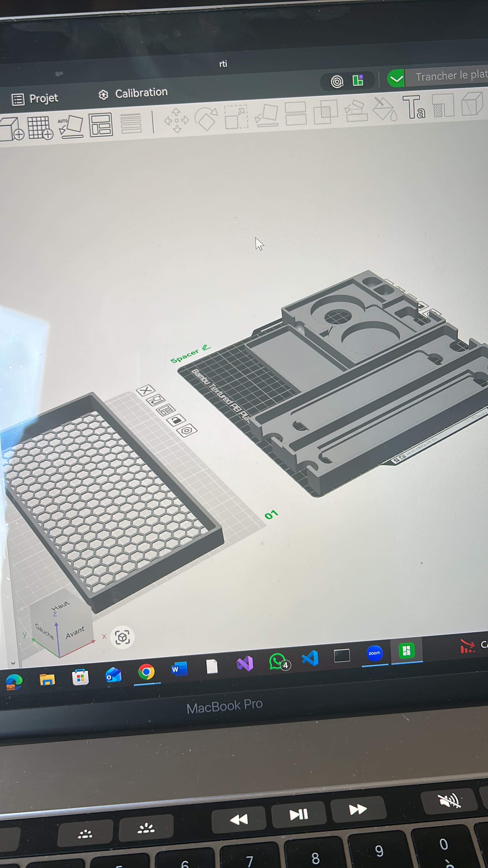
Task: Select plate number 01 label
Action: pos(271,514)
